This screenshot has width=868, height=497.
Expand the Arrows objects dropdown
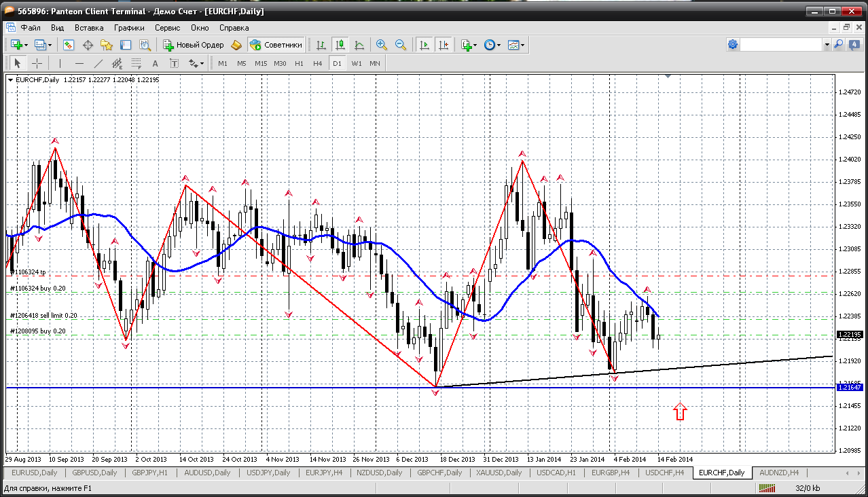click(202, 63)
